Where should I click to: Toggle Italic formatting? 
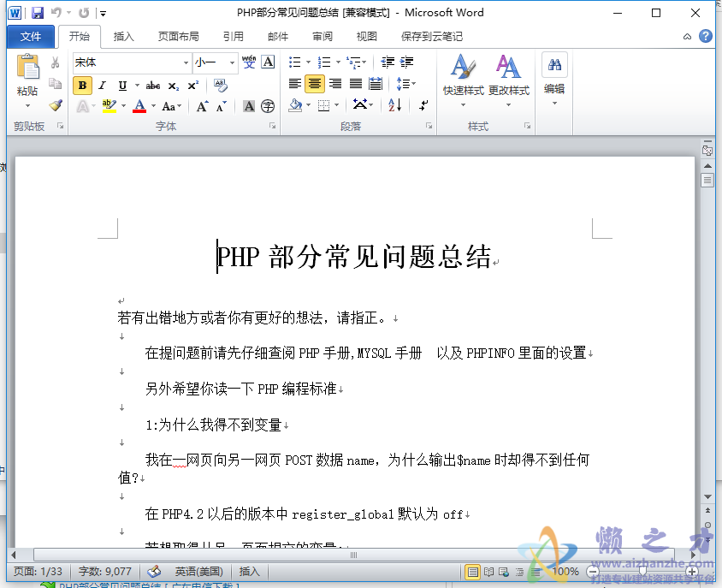pos(102,86)
